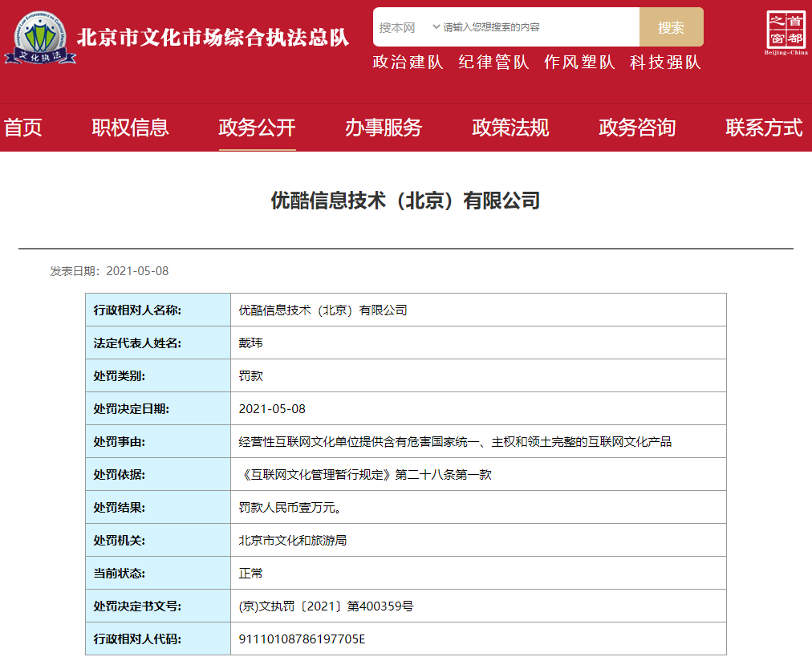This screenshot has width=812, height=661.
Task: Click the code 91110108786197705E
Action: pyautogui.click(x=302, y=639)
